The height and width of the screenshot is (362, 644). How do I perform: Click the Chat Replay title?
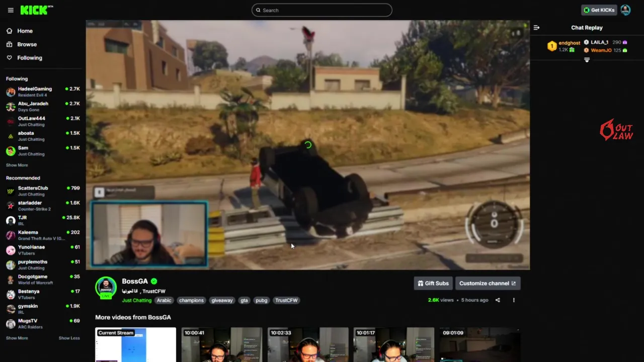tap(587, 28)
